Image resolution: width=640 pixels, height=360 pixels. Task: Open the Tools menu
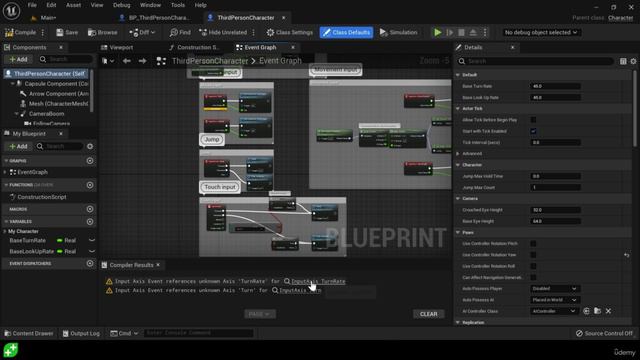tap(178, 5)
